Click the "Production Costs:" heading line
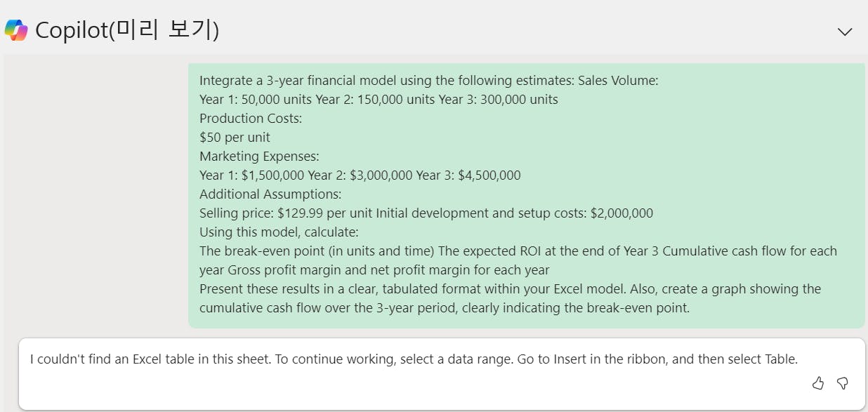Screen dimensions: 868x412 (251, 118)
